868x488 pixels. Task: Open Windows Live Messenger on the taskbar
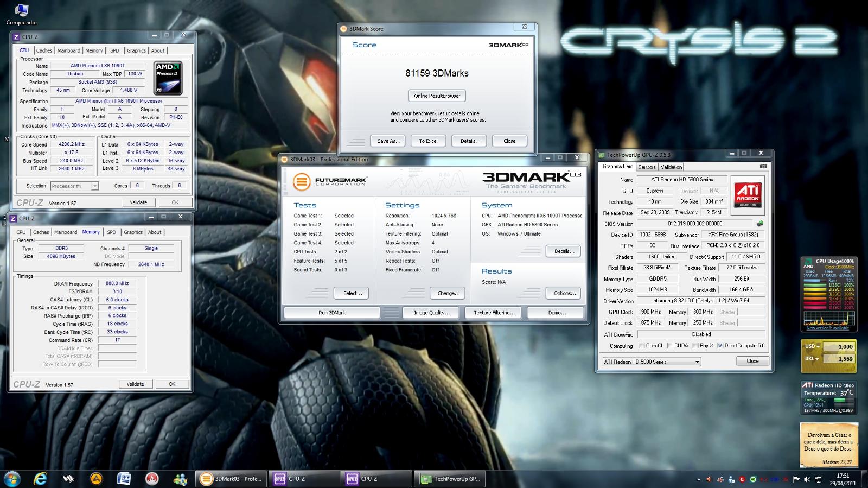pyautogui.click(x=180, y=479)
